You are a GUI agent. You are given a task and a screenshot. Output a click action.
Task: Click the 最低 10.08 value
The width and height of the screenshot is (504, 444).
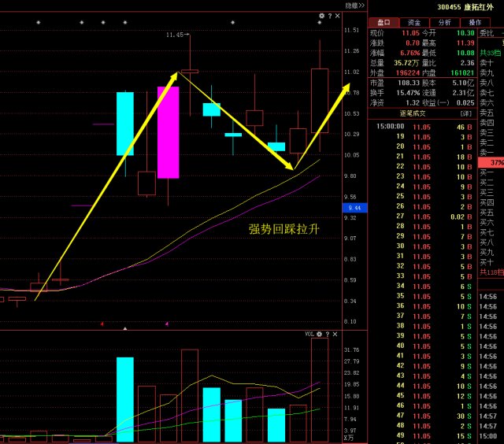coord(465,53)
